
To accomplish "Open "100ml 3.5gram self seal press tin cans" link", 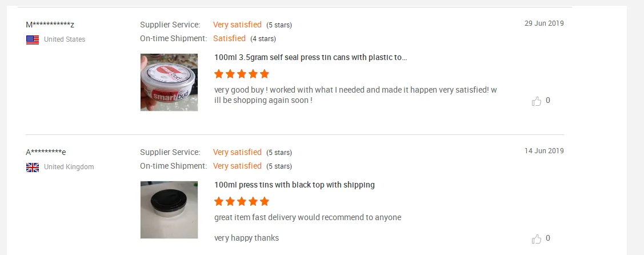I will (310, 57).
